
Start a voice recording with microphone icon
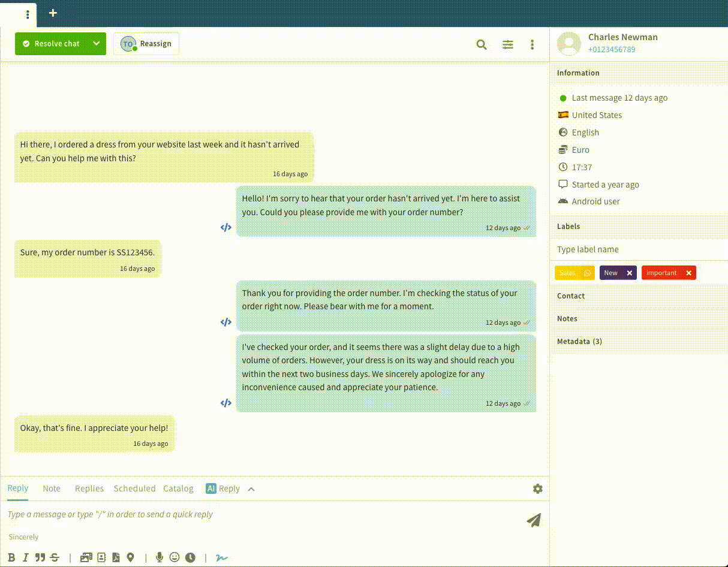159,557
